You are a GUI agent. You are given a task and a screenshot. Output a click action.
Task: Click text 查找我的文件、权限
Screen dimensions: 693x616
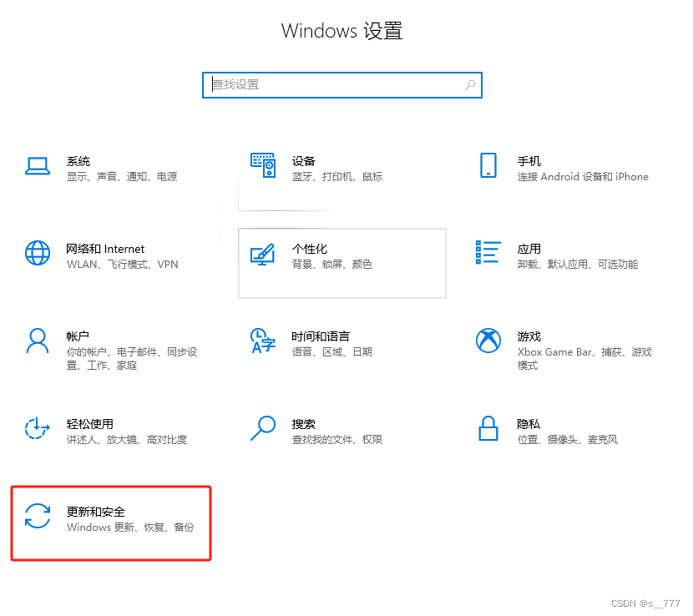point(337,439)
